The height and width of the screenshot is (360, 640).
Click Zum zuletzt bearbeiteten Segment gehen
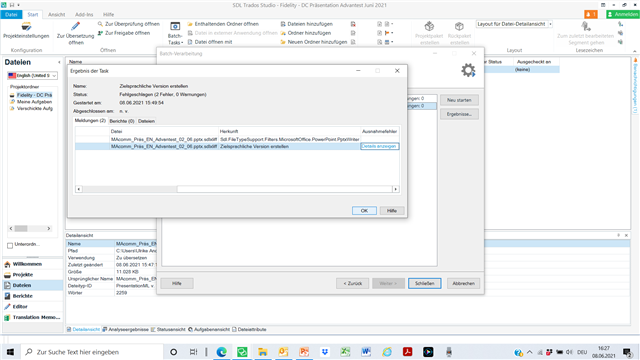[586, 33]
